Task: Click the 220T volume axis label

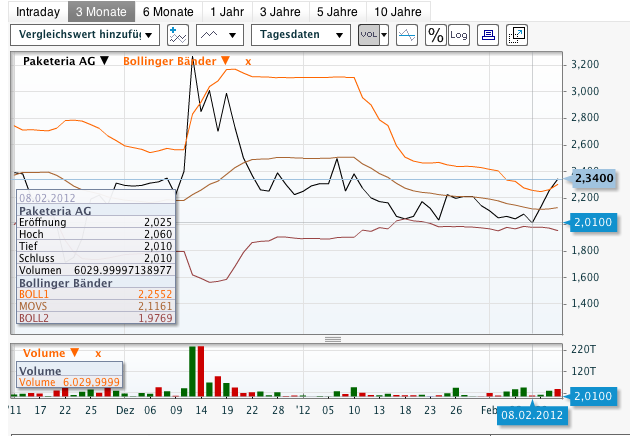Action: [583, 349]
